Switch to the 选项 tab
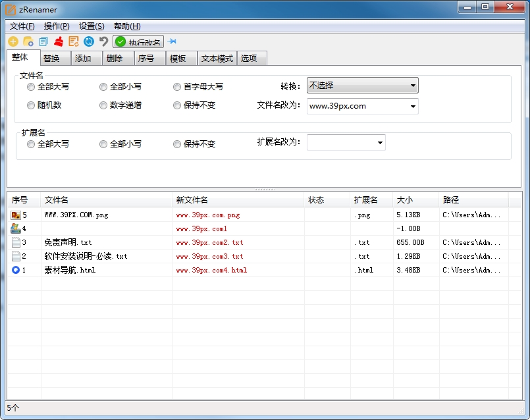Viewport: 530px width, 420px height. point(252,59)
